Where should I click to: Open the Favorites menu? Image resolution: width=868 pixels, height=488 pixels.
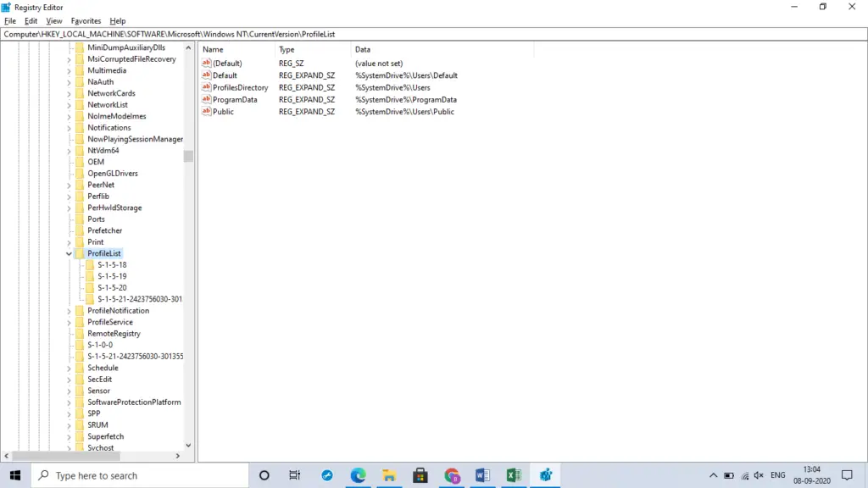(x=86, y=21)
